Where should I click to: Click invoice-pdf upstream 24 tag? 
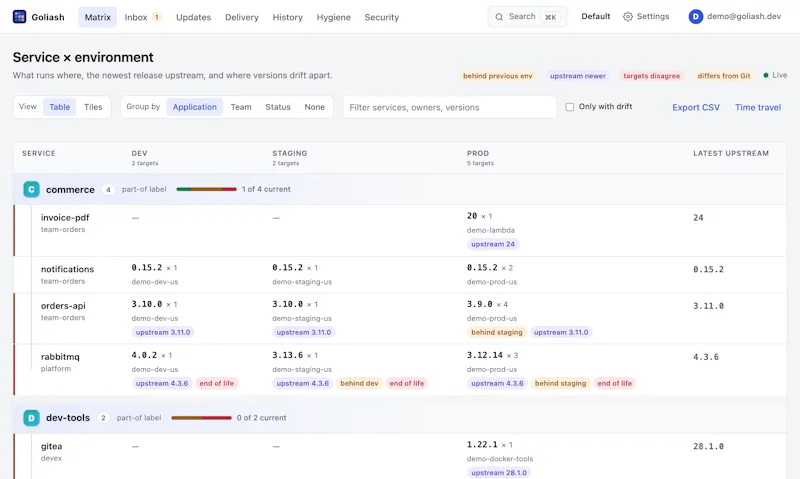click(x=493, y=244)
